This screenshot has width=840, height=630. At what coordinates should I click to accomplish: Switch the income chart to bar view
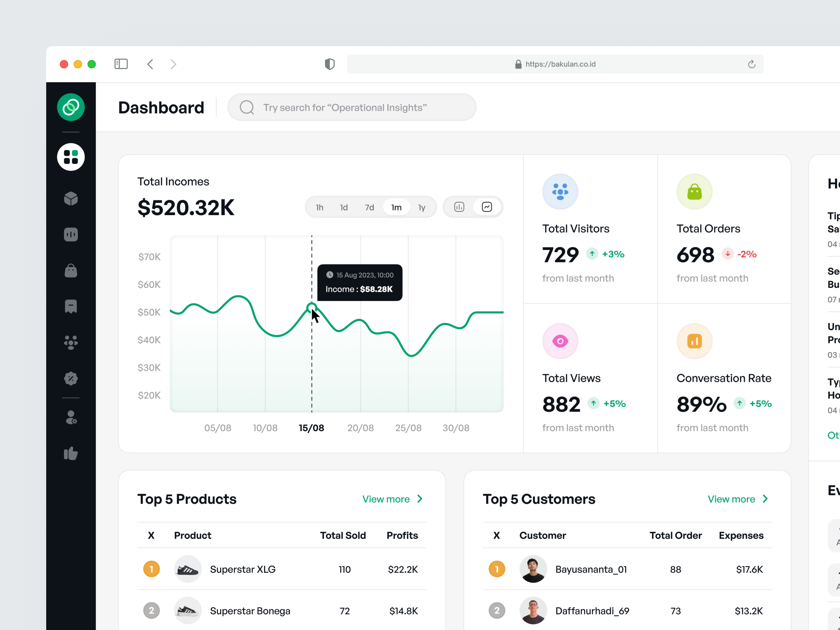click(x=459, y=207)
